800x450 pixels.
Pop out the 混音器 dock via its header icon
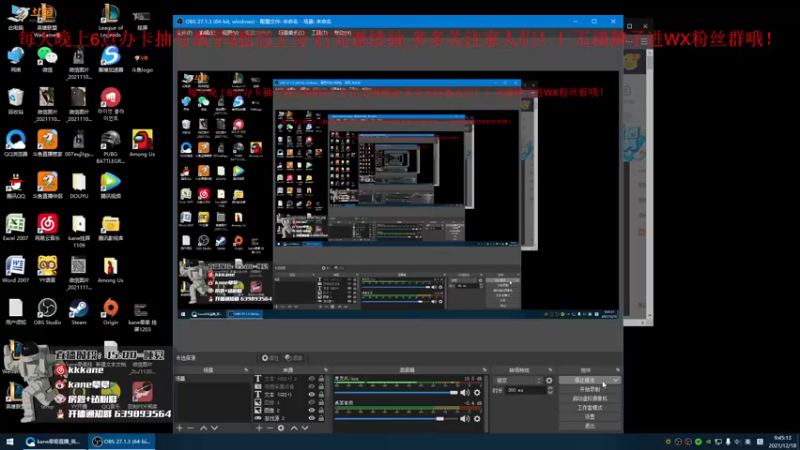click(x=484, y=370)
